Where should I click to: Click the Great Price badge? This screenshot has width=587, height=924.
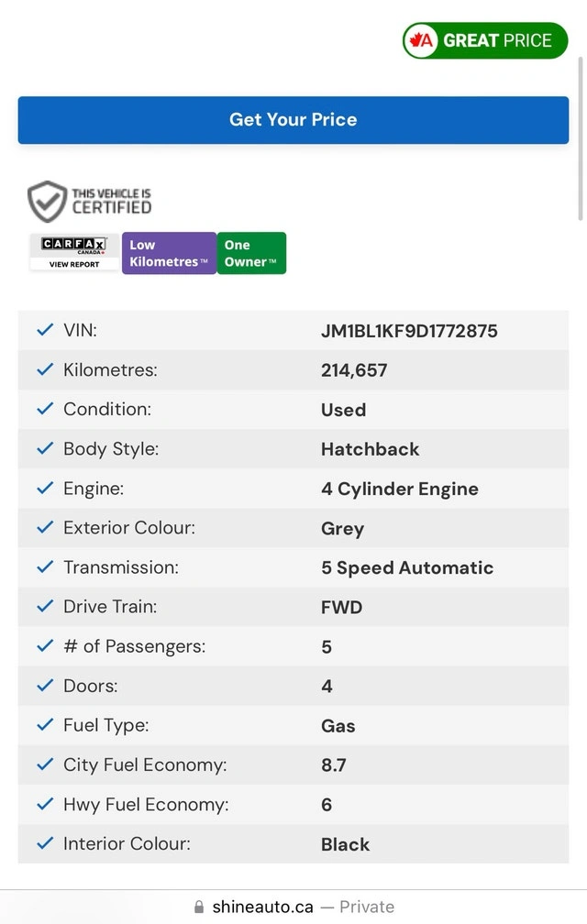point(485,40)
